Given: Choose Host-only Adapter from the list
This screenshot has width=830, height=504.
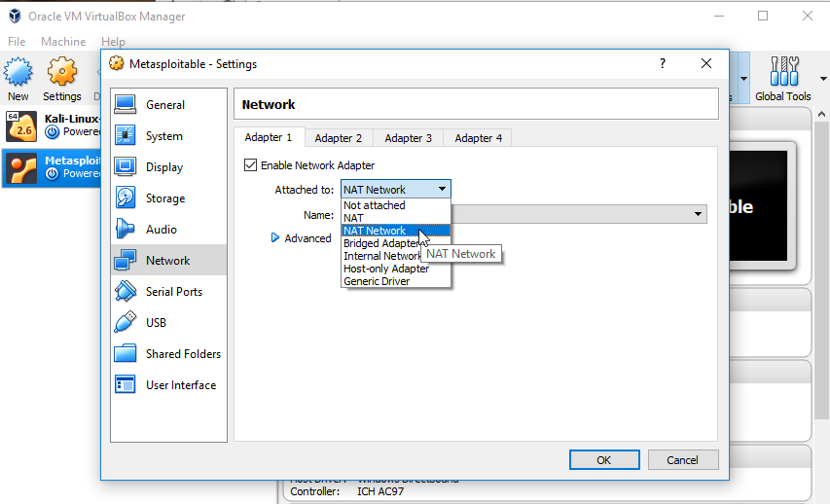Looking at the screenshot, I should (386, 269).
